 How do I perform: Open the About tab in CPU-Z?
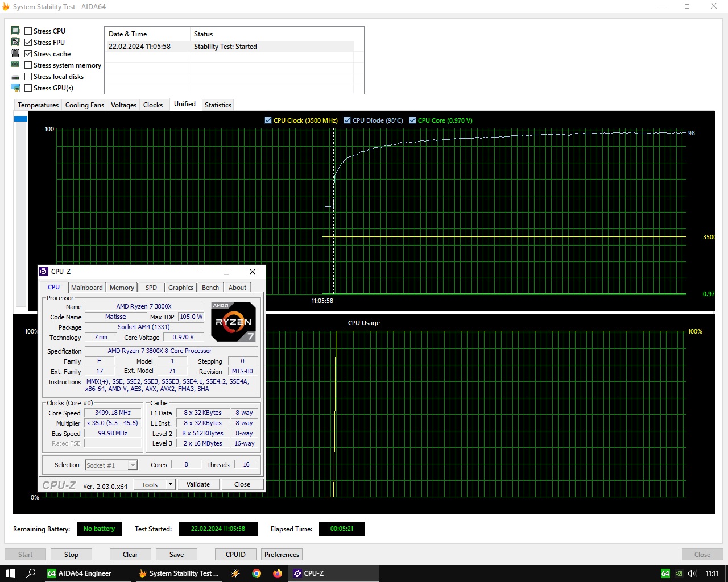[238, 288]
